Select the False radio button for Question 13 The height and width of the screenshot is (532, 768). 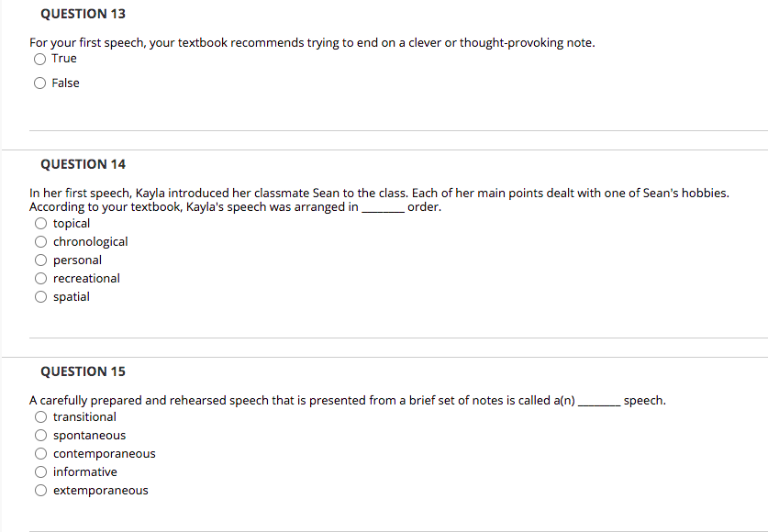click(40, 83)
